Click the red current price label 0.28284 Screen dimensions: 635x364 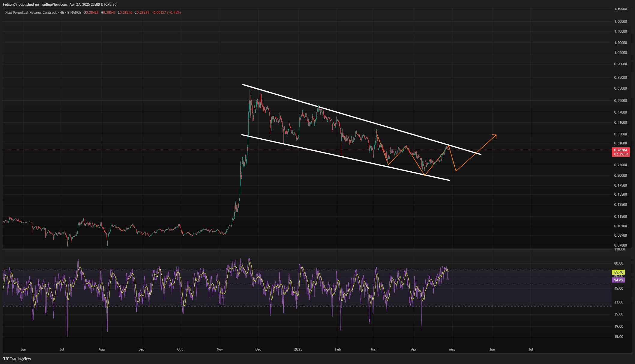620,150
